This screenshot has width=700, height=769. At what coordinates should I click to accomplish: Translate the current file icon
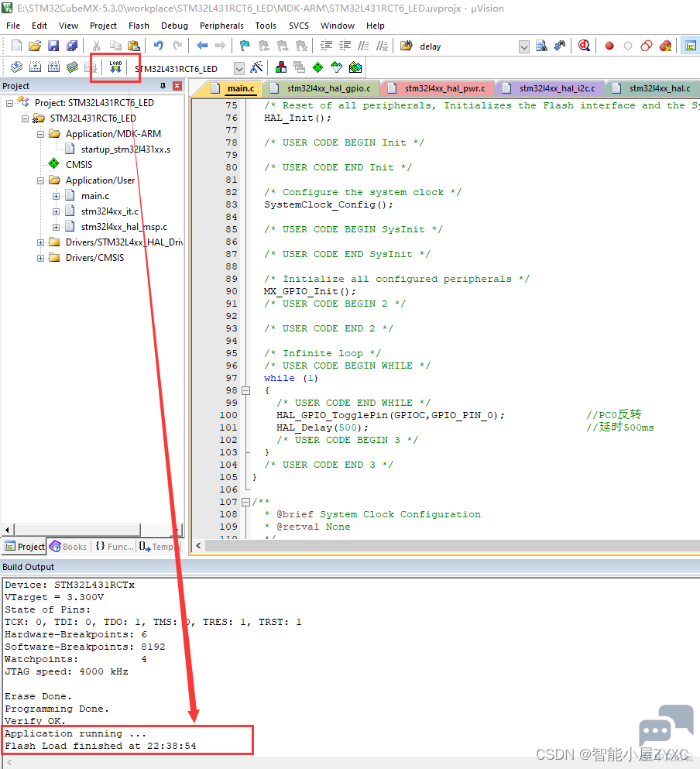pyautogui.click(x=16, y=67)
